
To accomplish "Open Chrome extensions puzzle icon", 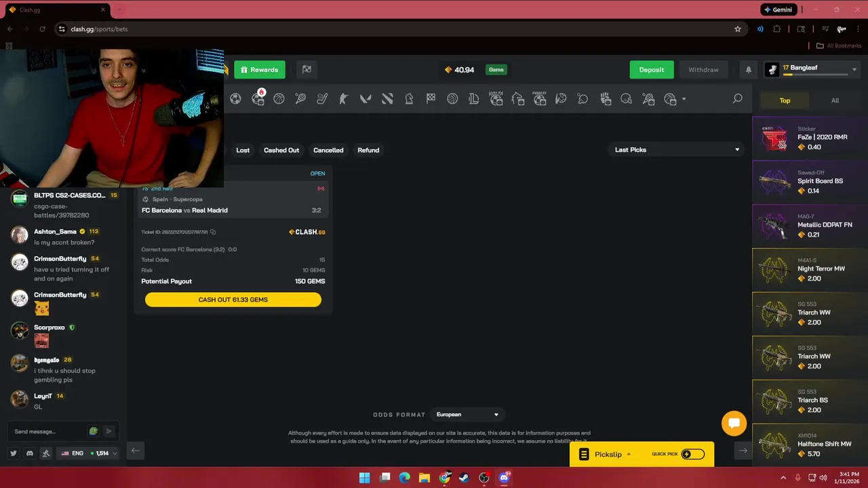I will coord(777,29).
